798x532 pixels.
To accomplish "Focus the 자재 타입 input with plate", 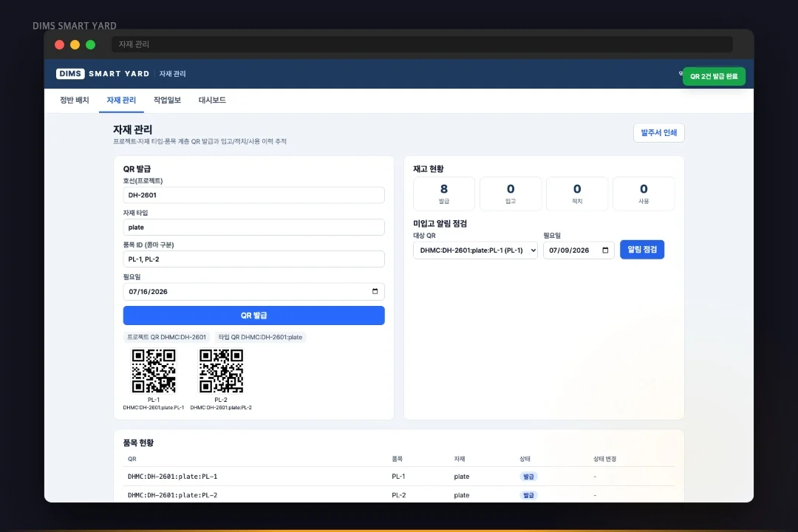I will point(254,227).
